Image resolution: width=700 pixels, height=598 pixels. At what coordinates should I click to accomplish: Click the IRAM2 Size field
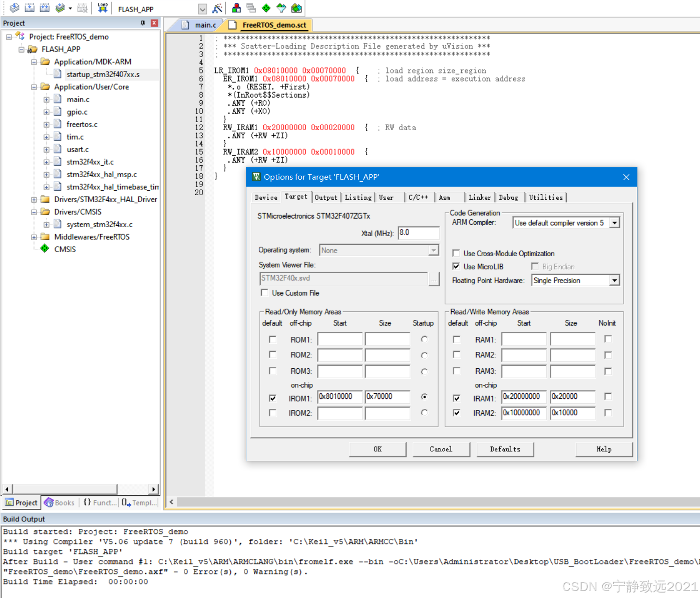click(x=572, y=413)
